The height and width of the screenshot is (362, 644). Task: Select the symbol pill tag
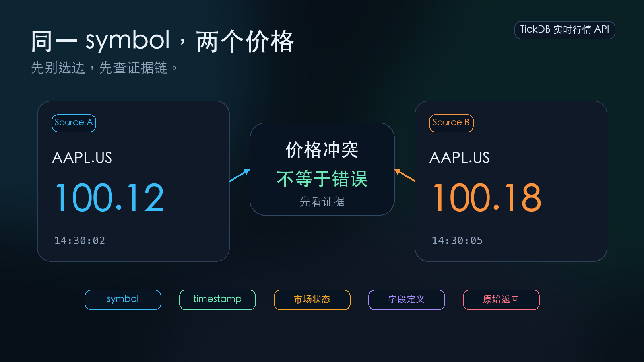[x=123, y=300]
